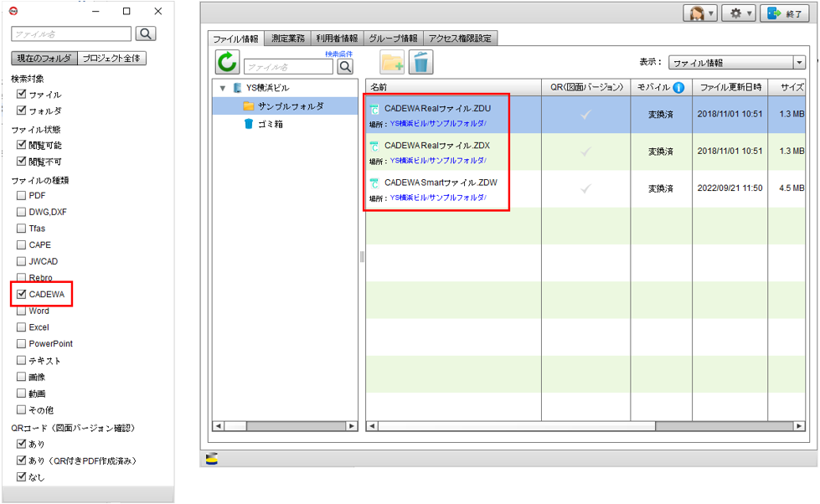Uncheck the CADEWA file type checkbox
The height and width of the screenshot is (504, 820).
[x=22, y=295]
